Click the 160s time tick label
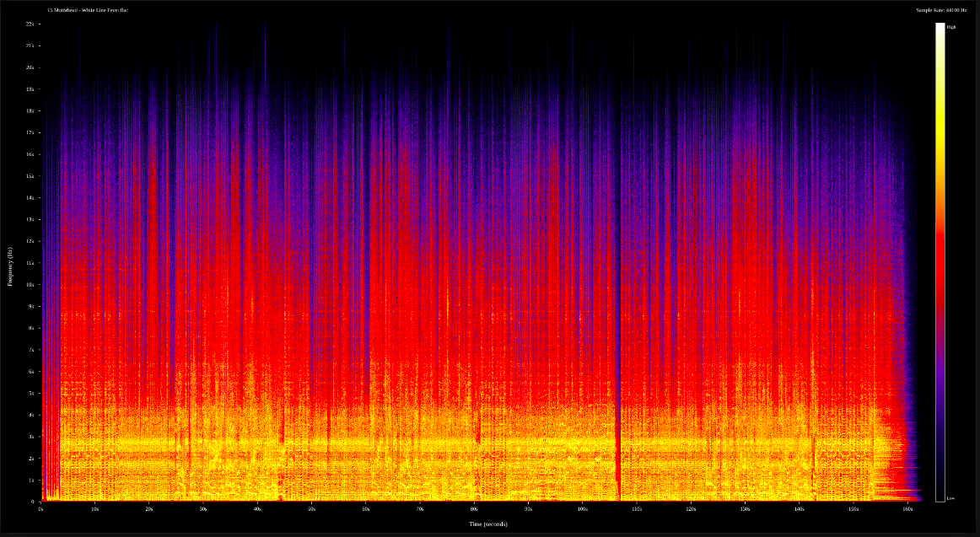The width and height of the screenshot is (980, 537). click(x=907, y=509)
